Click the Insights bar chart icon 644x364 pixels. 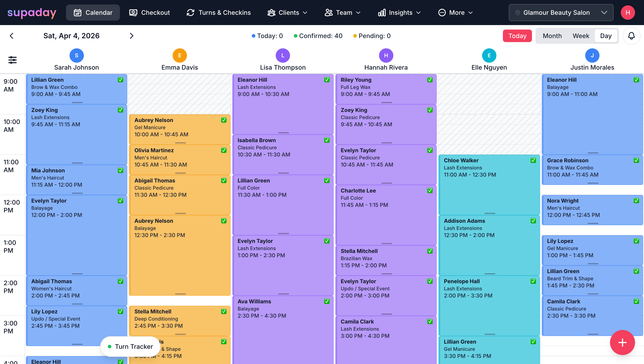click(x=382, y=13)
